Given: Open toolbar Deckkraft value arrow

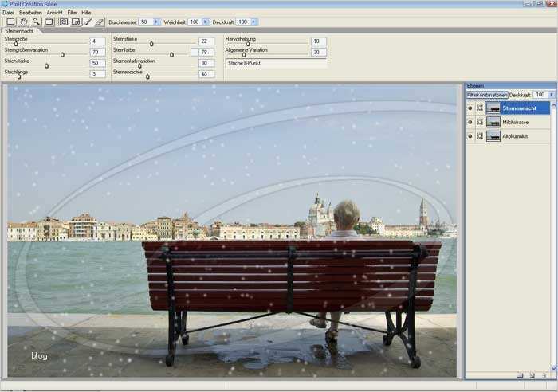Looking at the screenshot, I should (253, 22).
